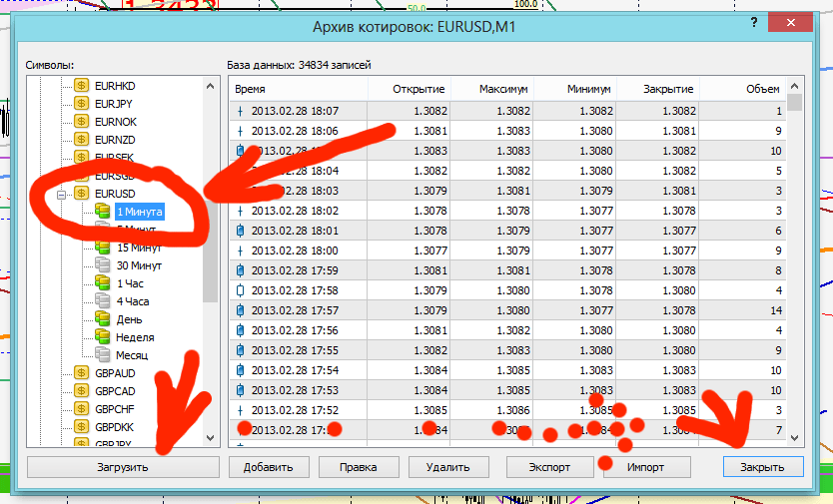The height and width of the screenshot is (504, 833).
Task: Click the EURJPY symbol coin icon
Action: pyautogui.click(x=80, y=103)
